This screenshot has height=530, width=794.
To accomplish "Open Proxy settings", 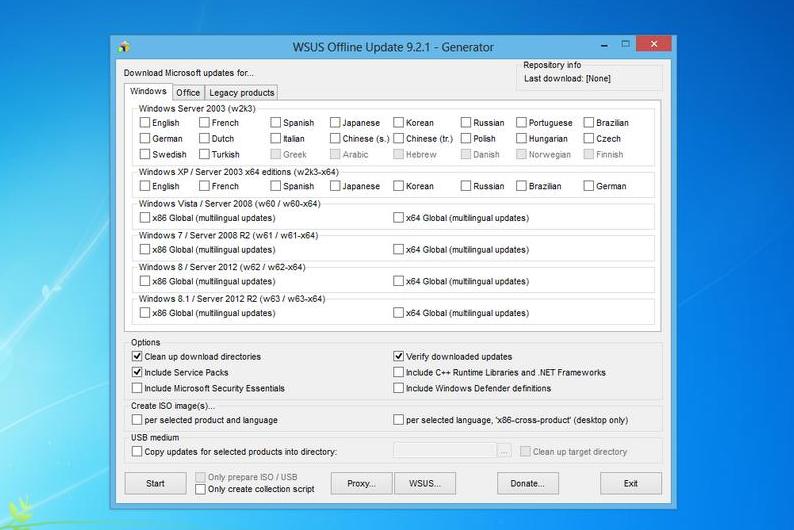I will pos(362,483).
